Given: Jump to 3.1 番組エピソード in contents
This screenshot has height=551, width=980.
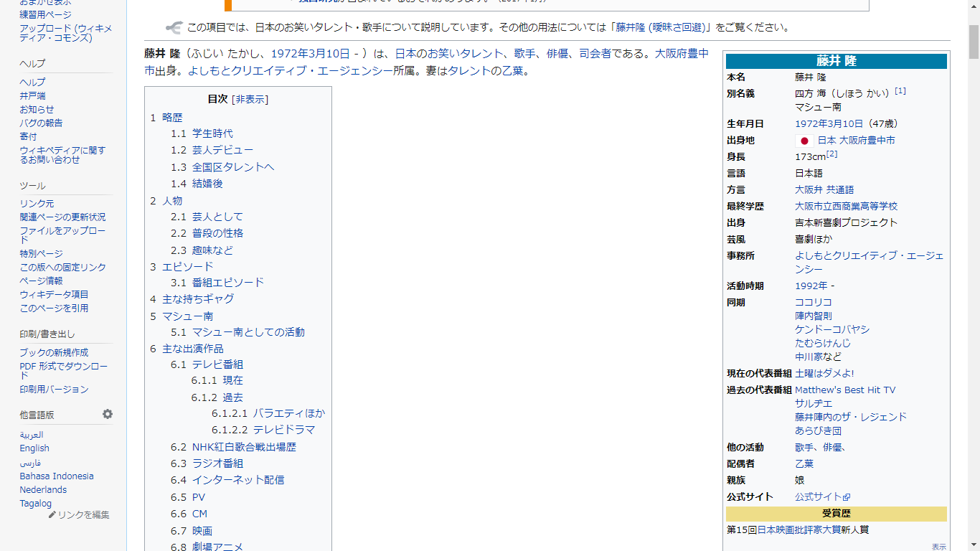Looking at the screenshot, I should (x=217, y=283).
